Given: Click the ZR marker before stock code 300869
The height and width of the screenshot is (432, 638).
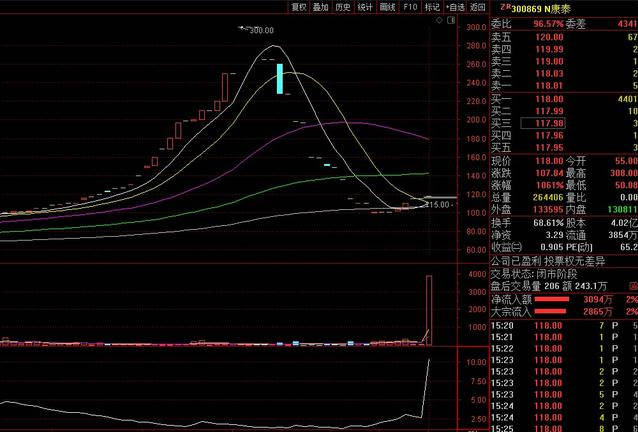Looking at the screenshot, I should point(505,7).
